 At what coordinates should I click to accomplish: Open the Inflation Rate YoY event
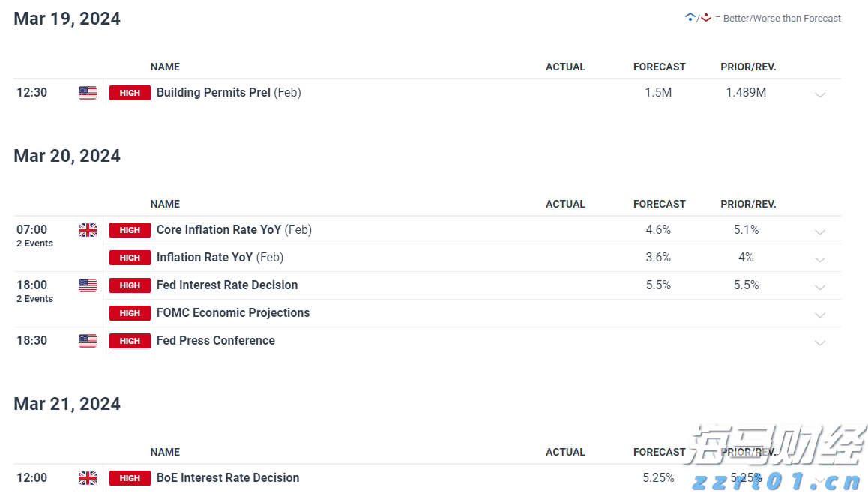coord(205,258)
